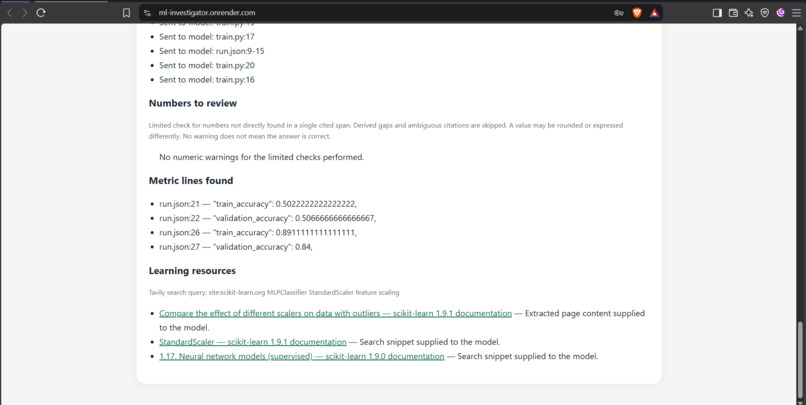Image resolution: width=806 pixels, height=405 pixels.
Task: Open Brave Rewards triangle icon
Action: click(654, 13)
